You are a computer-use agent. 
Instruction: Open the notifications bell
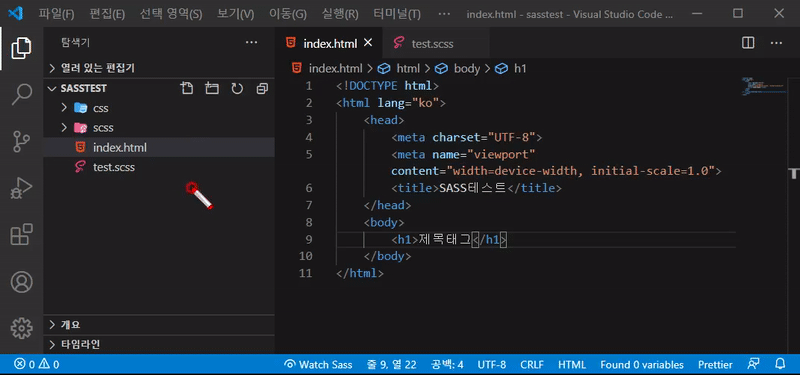(x=780, y=364)
